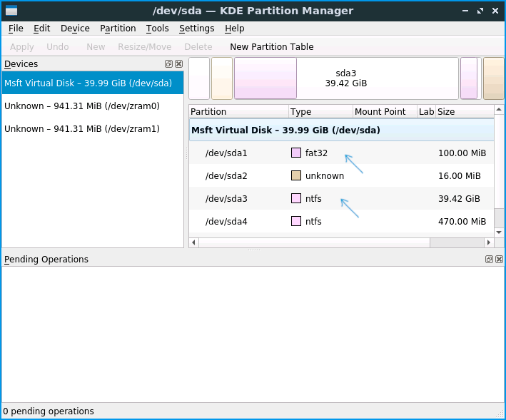This screenshot has width=506, height=420.
Task: Select the sda3 39.42 GiB partition bar
Action: pos(346,78)
